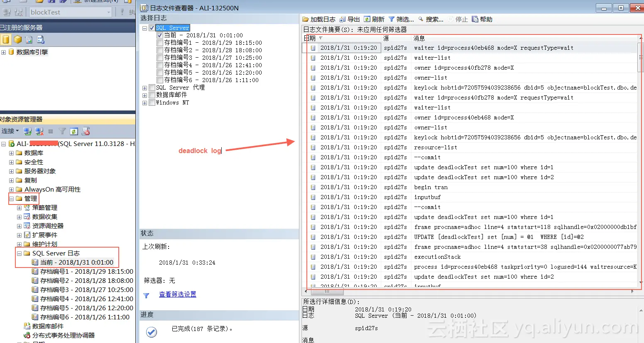The image size is (644, 343).
Task: Click the 数据库引擎 cylinder icon in Registered Servers tree
Action: tap(12, 52)
